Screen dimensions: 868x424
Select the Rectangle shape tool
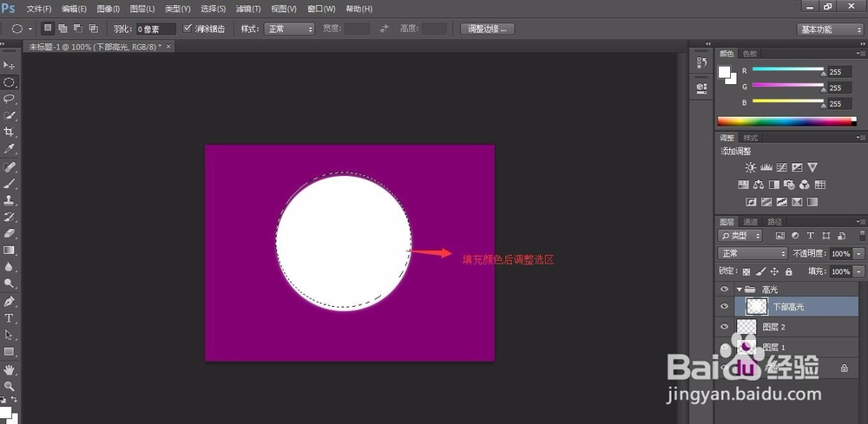click(9, 351)
